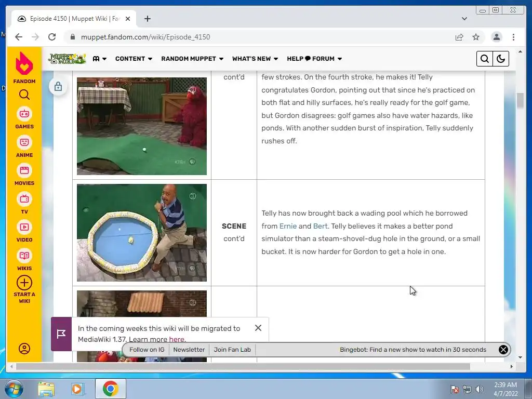
Task: Open the Games section icon
Action: (x=24, y=114)
